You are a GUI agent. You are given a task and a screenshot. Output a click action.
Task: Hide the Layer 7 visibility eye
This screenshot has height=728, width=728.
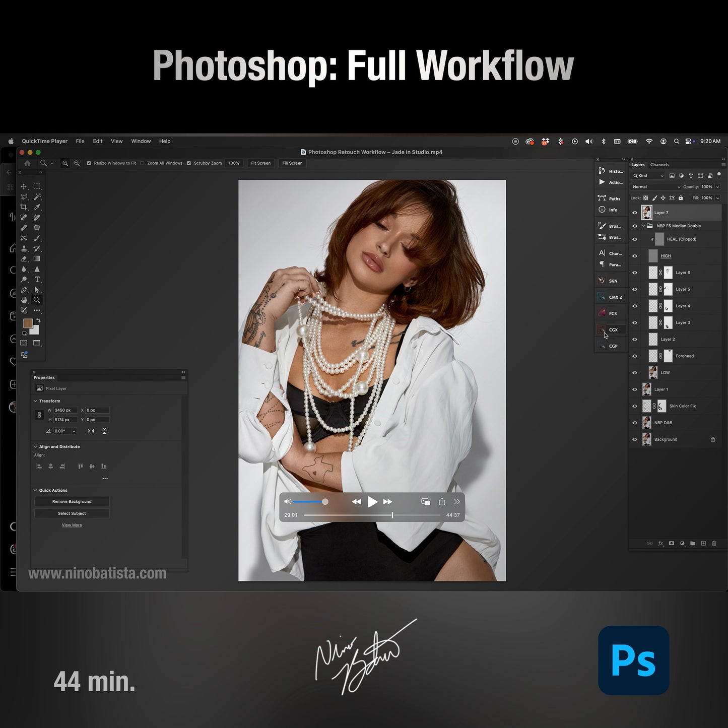point(635,212)
